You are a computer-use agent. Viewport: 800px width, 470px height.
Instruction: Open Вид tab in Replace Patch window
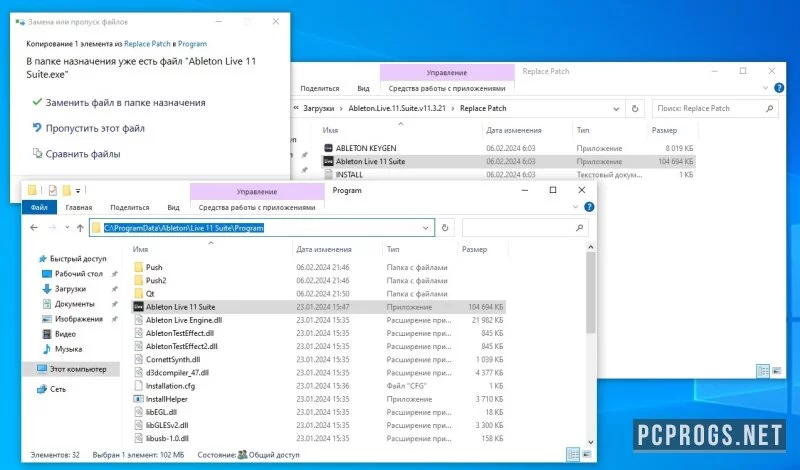click(363, 88)
